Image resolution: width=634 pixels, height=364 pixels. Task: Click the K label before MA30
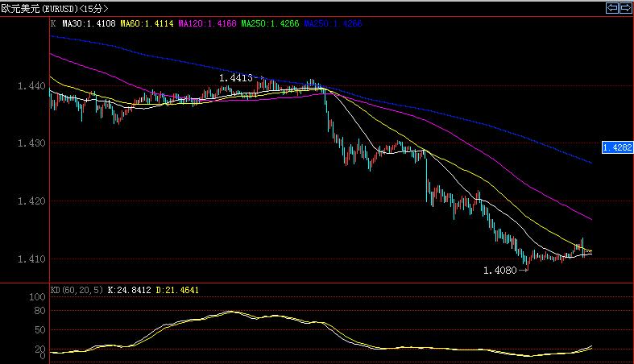point(53,24)
